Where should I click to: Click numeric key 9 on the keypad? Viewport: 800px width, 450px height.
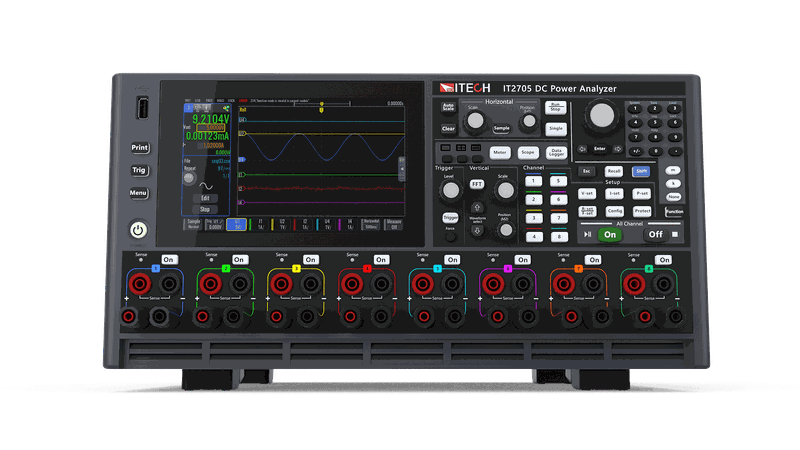(675, 137)
